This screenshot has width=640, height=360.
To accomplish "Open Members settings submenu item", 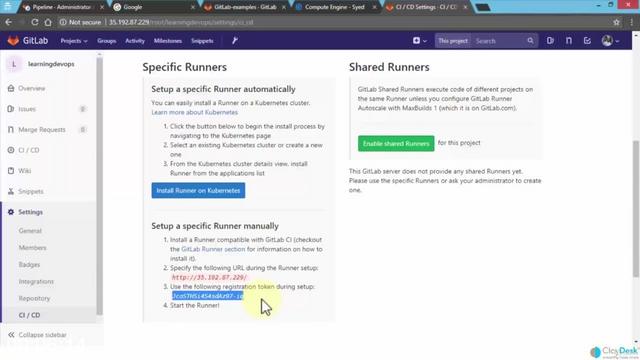I will (x=32, y=248).
